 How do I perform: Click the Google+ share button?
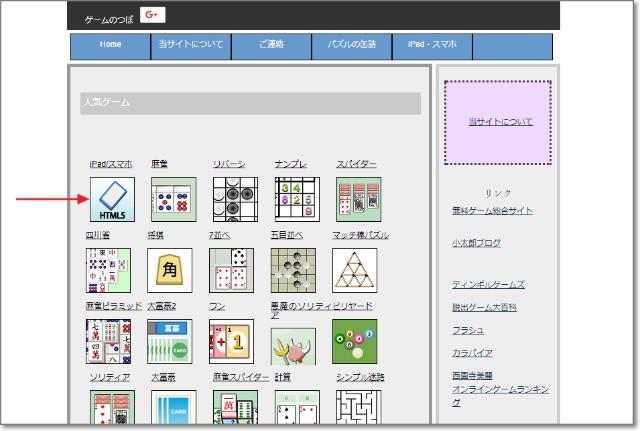point(152,14)
